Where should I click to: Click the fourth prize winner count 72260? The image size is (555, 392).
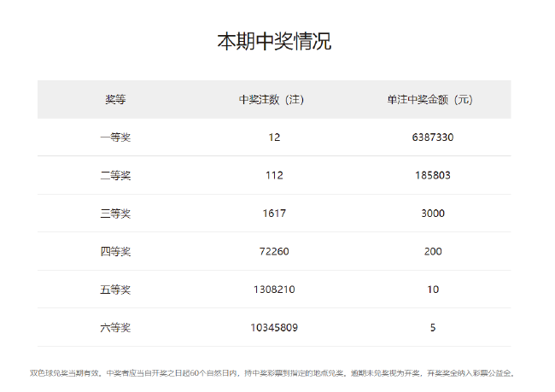point(272,251)
